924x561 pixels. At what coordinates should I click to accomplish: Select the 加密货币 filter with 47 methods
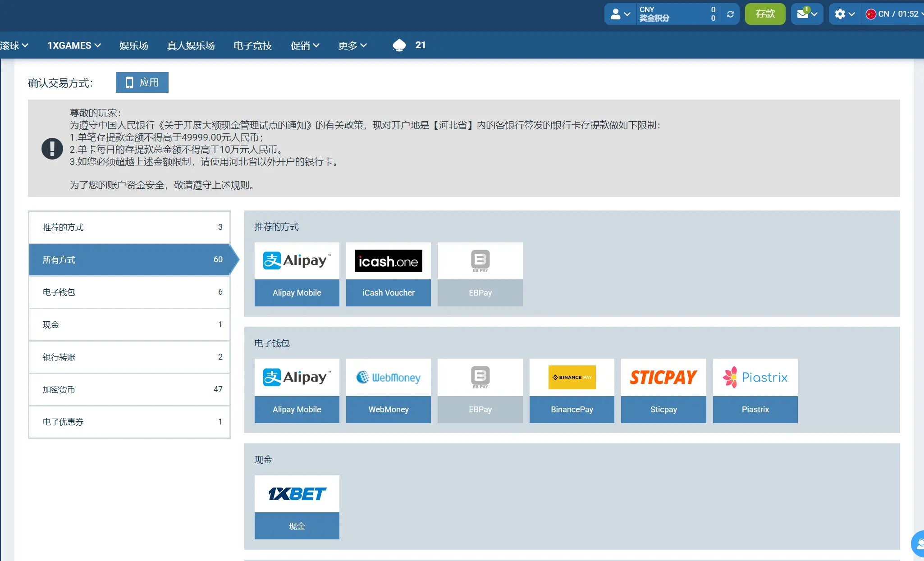click(129, 389)
